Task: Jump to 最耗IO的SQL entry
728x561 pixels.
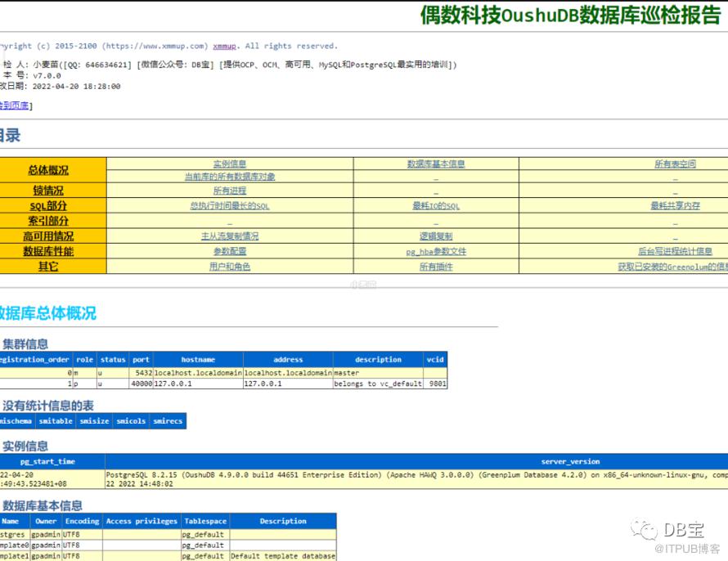Action: (x=436, y=206)
